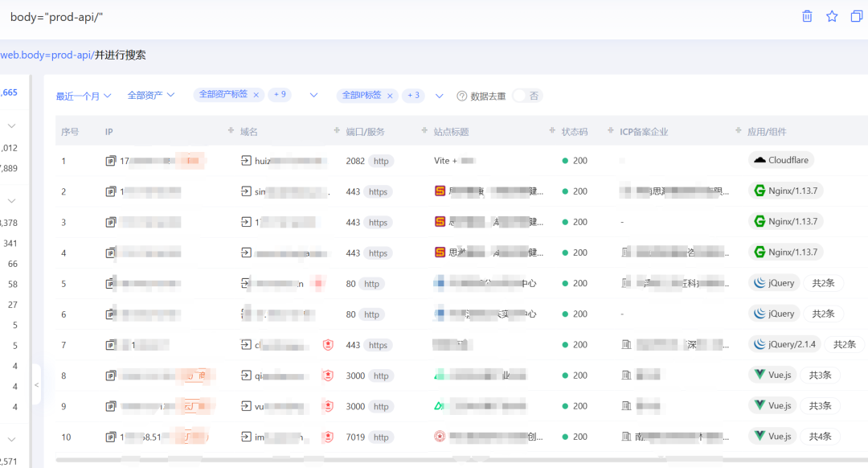Click the 状态码 column header

[x=575, y=132]
